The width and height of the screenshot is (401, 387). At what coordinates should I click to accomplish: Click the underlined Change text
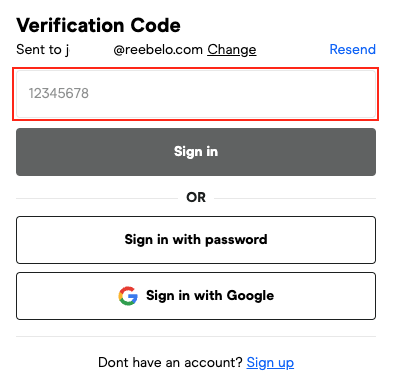pos(232,50)
